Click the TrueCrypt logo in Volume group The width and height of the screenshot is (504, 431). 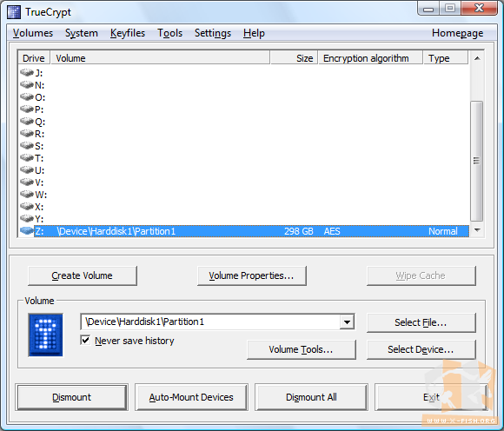(45, 335)
